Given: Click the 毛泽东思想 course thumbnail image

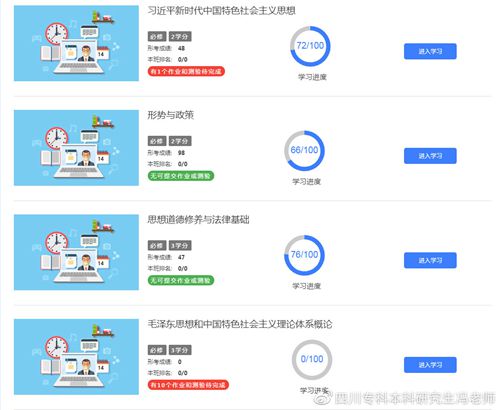Looking at the screenshot, I should [x=76, y=357].
